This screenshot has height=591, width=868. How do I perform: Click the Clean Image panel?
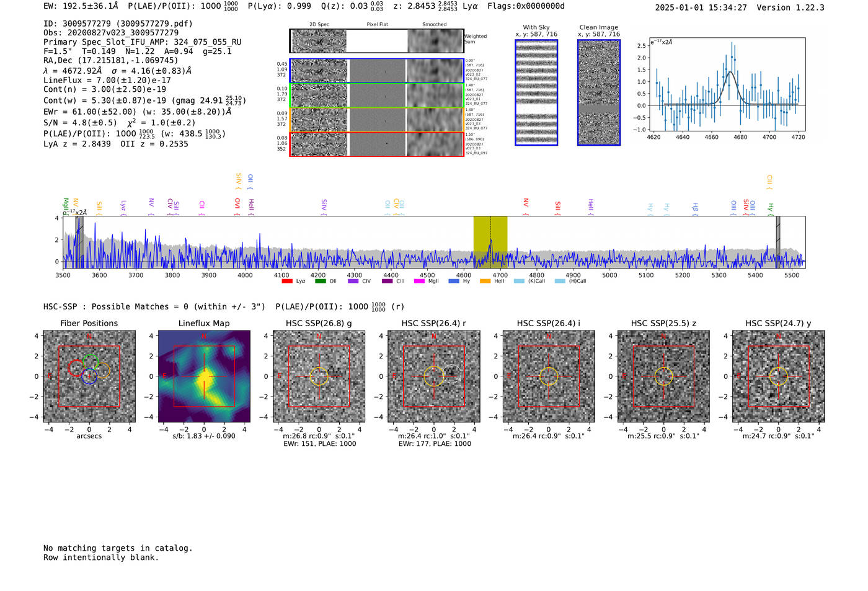tap(599, 92)
